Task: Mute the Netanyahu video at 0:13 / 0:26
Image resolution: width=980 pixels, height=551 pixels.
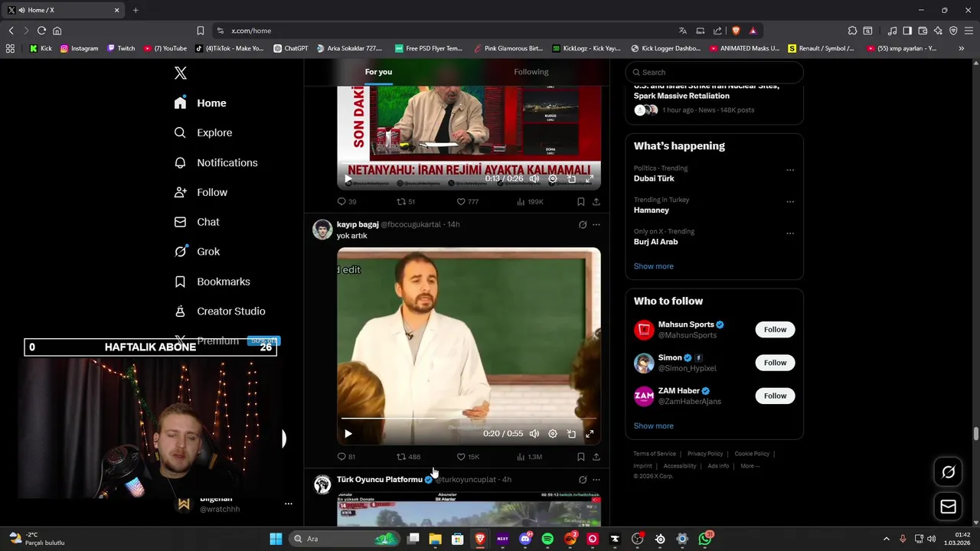Action: coord(534,179)
